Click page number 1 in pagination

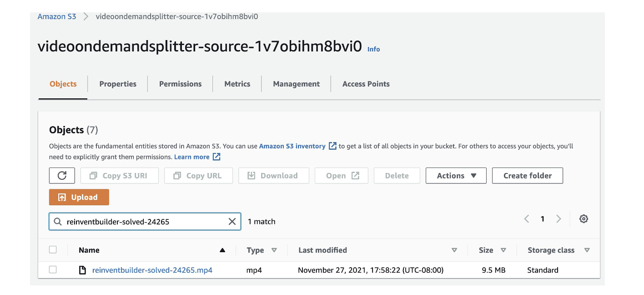[x=543, y=219]
